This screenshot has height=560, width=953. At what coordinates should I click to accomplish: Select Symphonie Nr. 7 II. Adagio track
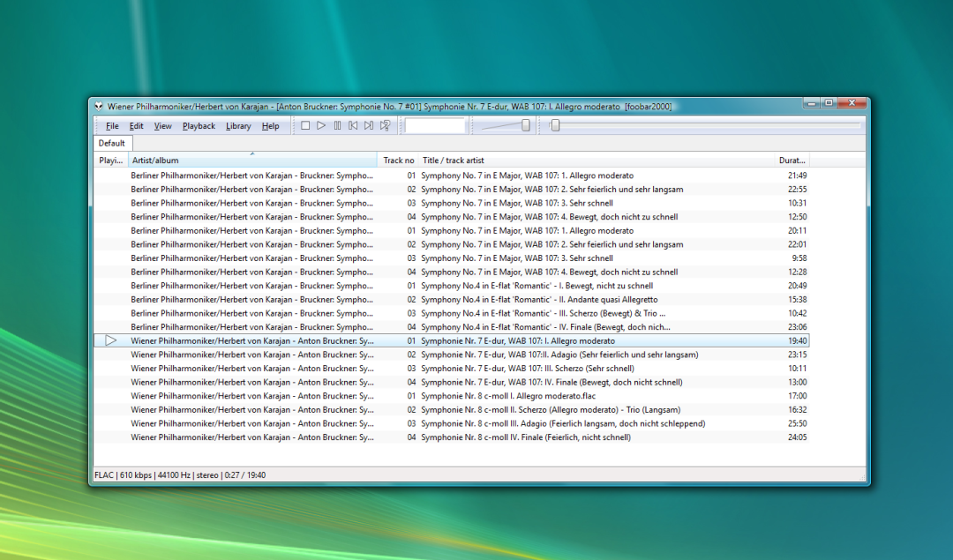pos(452,355)
